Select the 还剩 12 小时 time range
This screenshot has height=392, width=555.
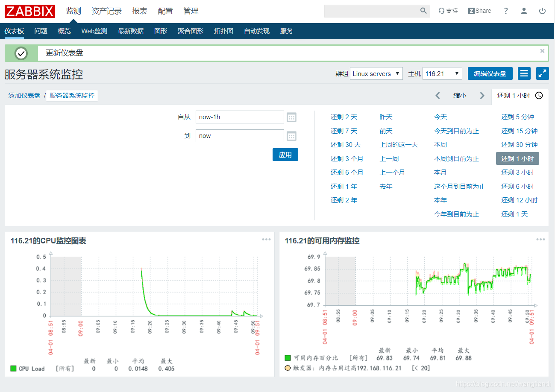pyautogui.click(x=520, y=200)
